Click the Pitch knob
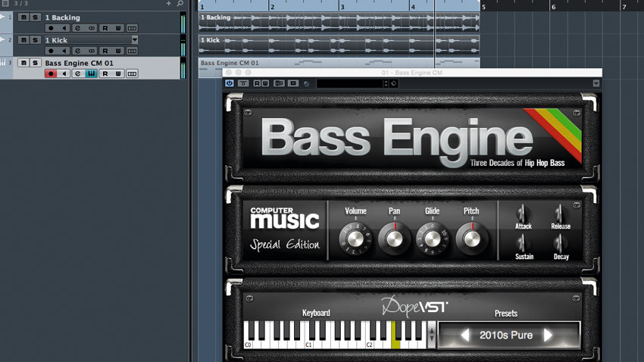This screenshot has width=644, height=362. click(471, 239)
